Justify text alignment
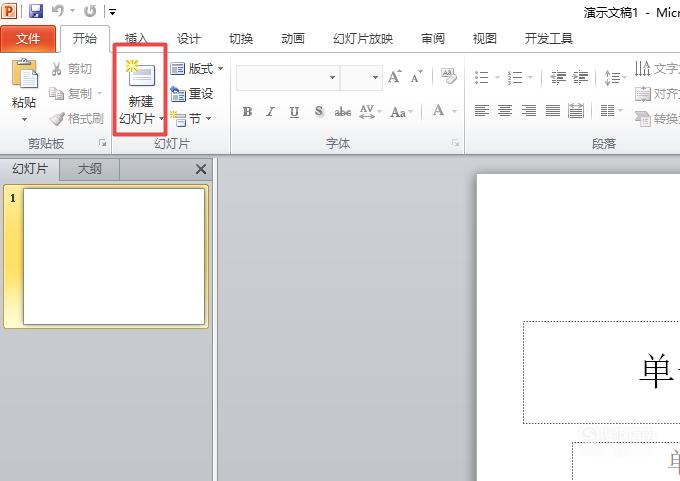This screenshot has height=481, width=680. [x=552, y=111]
